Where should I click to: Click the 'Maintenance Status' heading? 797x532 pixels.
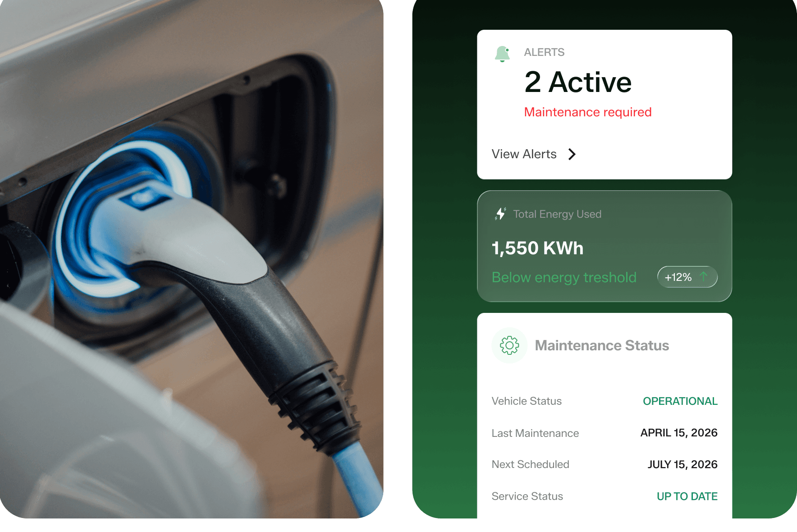[602, 345]
